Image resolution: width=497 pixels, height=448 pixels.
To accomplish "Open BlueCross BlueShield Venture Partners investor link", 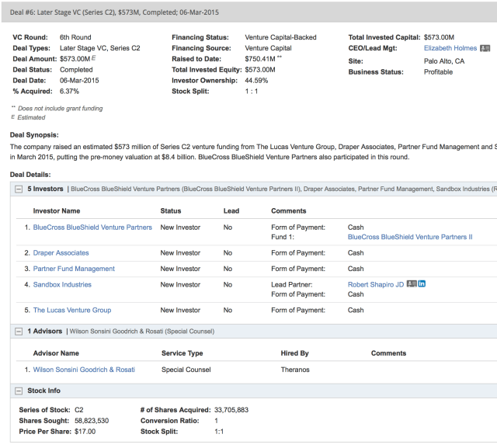I will pyautogui.click(x=92, y=227).
